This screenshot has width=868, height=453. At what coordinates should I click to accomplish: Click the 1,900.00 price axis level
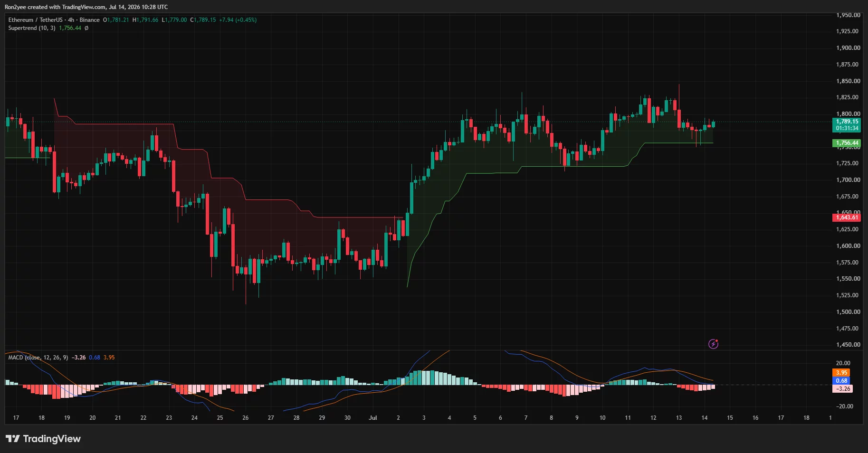click(x=848, y=48)
